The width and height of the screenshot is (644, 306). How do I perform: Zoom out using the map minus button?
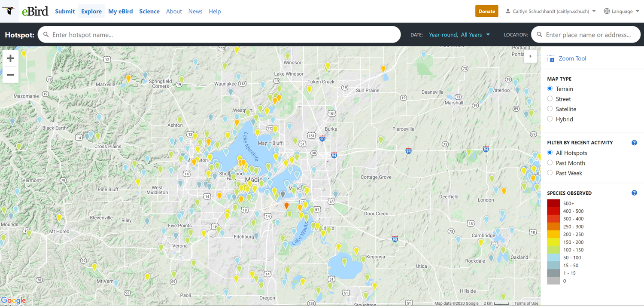point(10,75)
